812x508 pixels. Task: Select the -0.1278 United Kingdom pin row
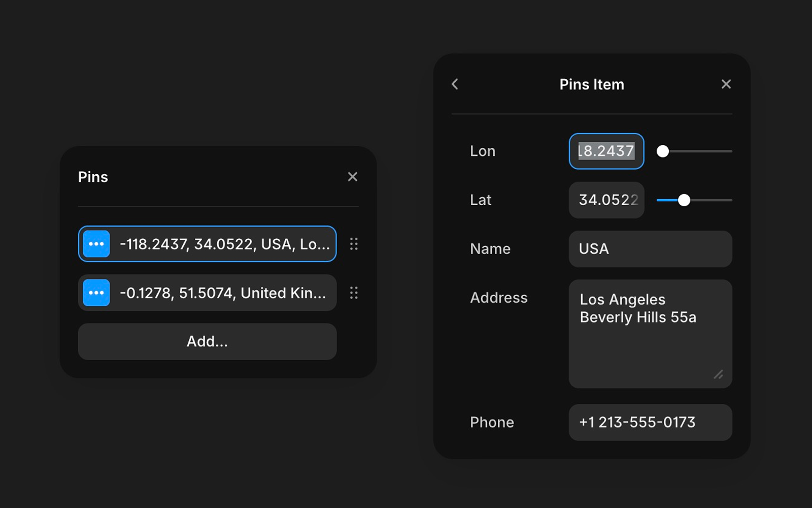[223, 293]
